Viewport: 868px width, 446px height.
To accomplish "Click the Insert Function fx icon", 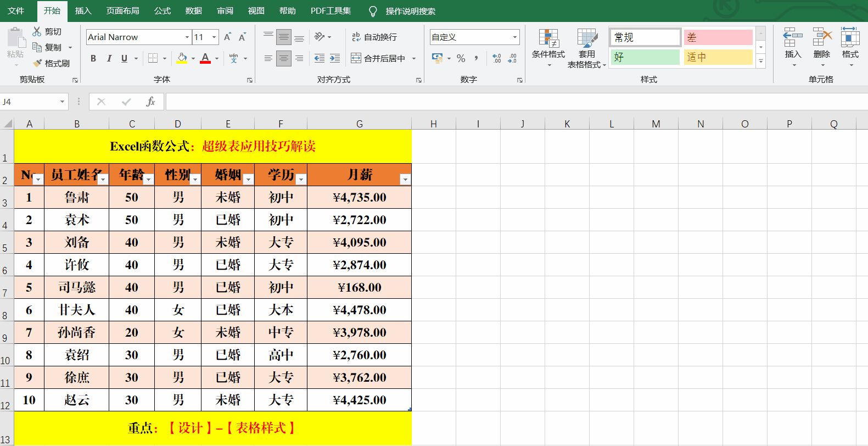I will coord(150,102).
